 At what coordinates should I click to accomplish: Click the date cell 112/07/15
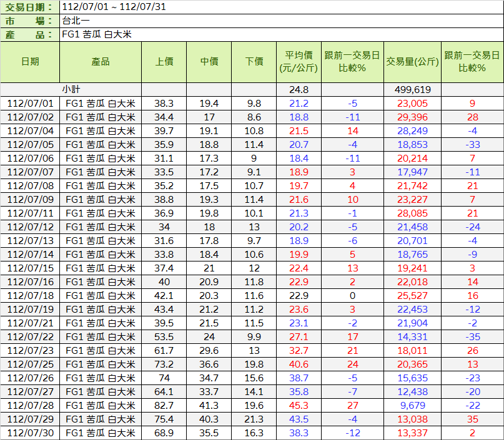[x=30, y=268]
